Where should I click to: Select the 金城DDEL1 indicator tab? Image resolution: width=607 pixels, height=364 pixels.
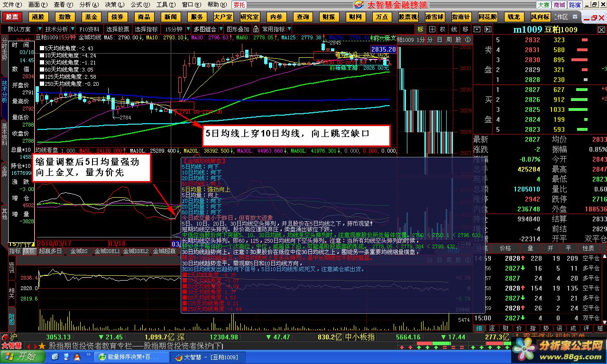tap(107, 251)
